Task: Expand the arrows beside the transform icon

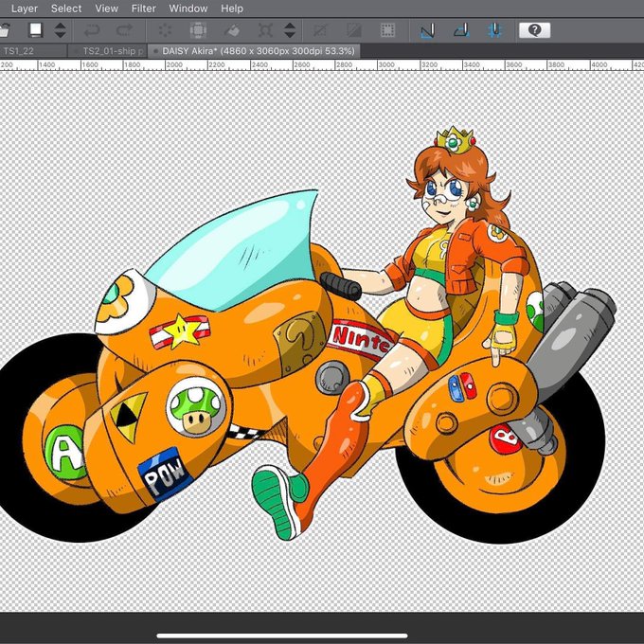Action: [x=290, y=30]
